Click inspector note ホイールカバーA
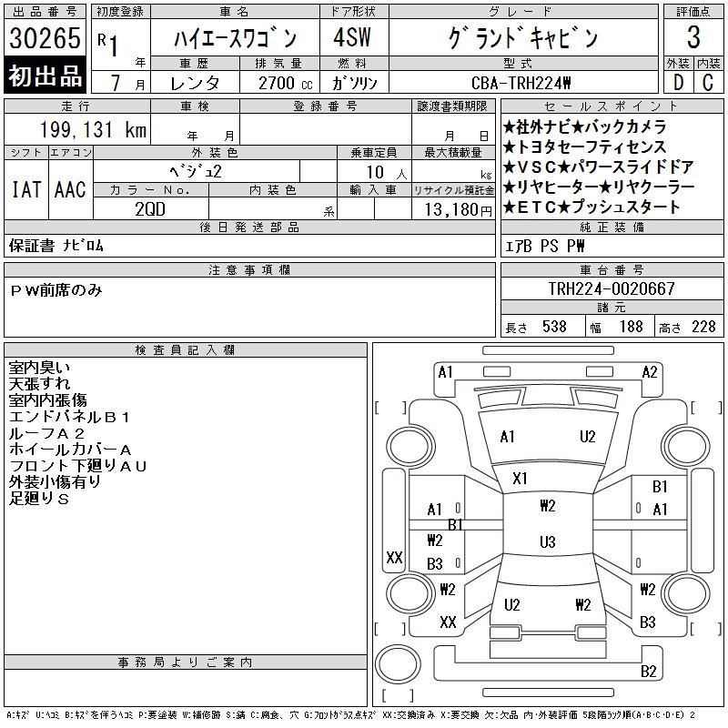The width and height of the screenshot is (728, 728). 70,450
